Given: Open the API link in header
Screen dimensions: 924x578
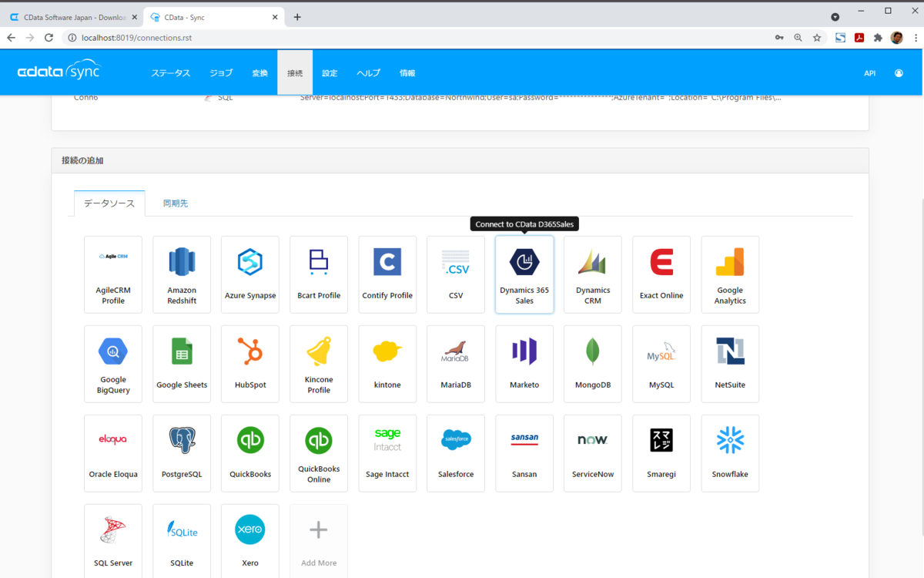Looking at the screenshot, I should point(870,73).
